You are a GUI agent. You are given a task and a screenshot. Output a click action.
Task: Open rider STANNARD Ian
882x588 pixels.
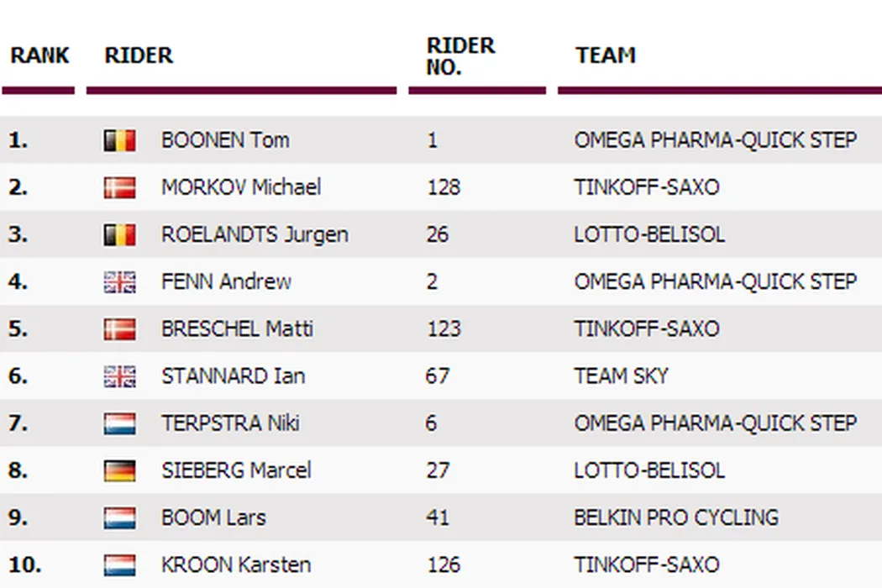click(x=233, y=375)
